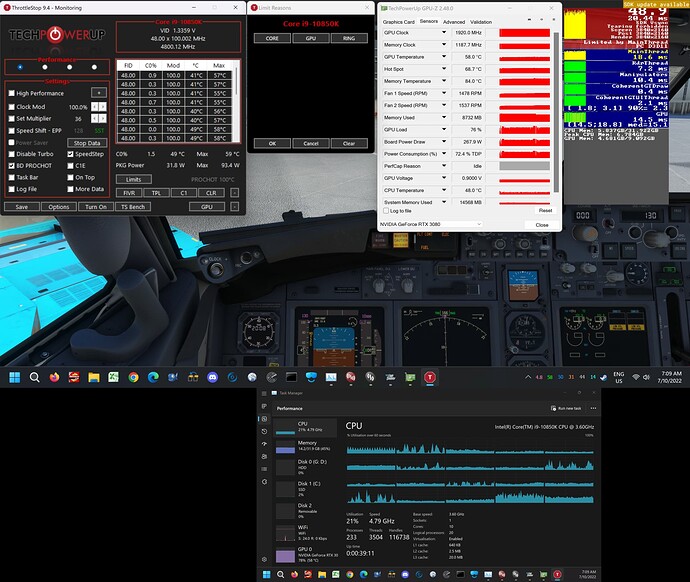
Task: Open Hot Spot sensor dropdown arrow
Action: 444,69
